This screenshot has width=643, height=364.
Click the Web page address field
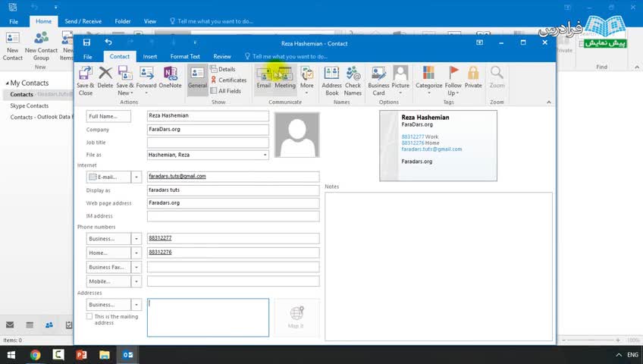(x=233, y=203)
